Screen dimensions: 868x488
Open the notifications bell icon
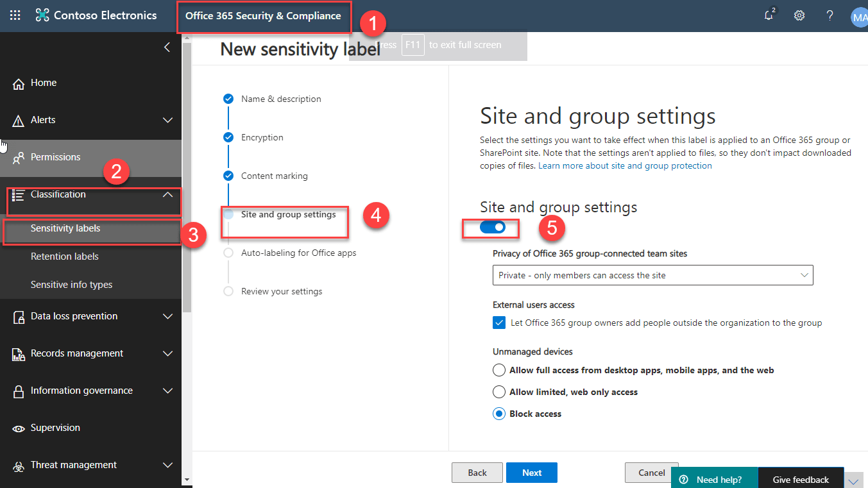pos(769,16)
